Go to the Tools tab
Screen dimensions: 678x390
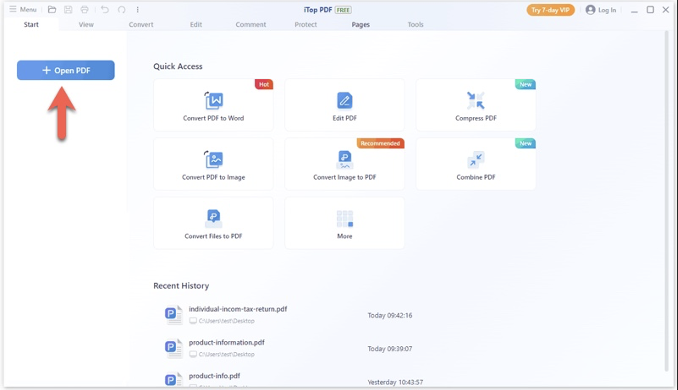point(415,25)
